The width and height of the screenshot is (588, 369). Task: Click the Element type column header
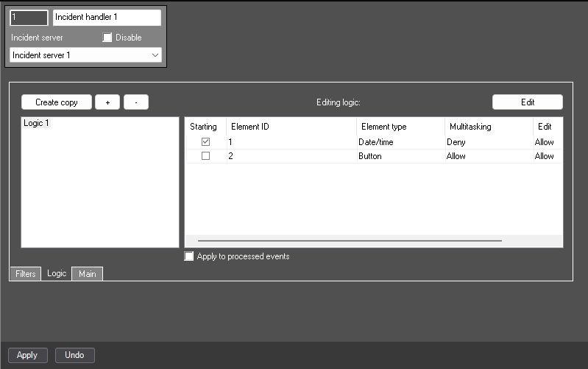400,127
